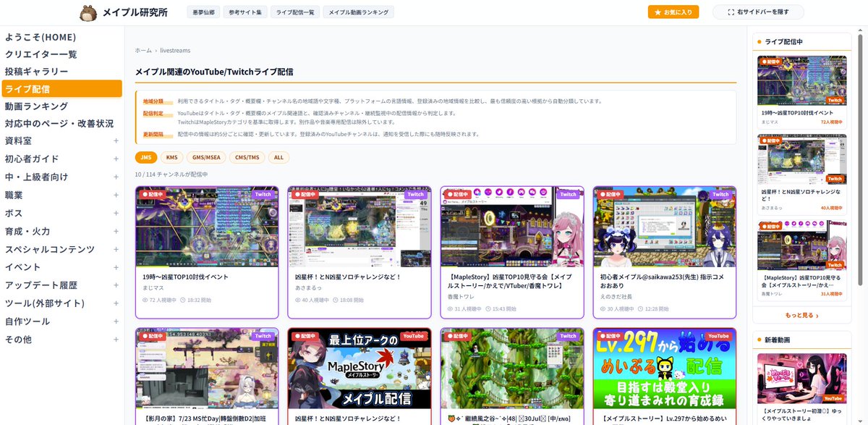The height and width of the screenshot is (425, 868).
Task: Select the KMS region filter
Action: click(x=171, y=157)
